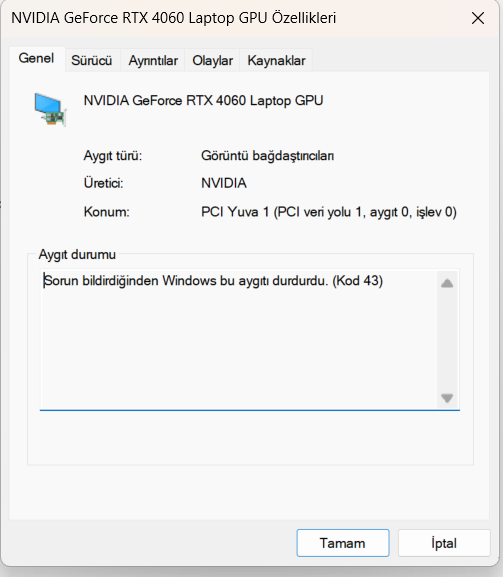Image resolution: width=503 pixels, height=577 pixels.
Task: Click the device status scroll down arrow
Action: coord(447,398)
